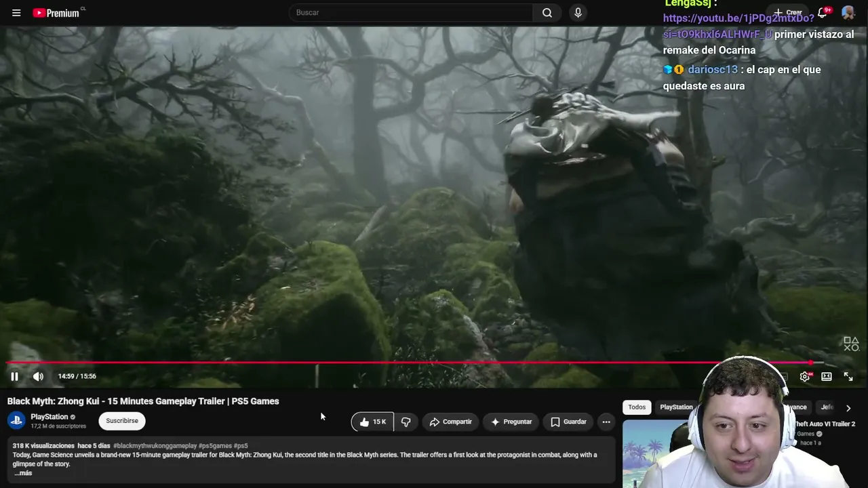Click the progress bar scrubber handle

click(811, 363)
